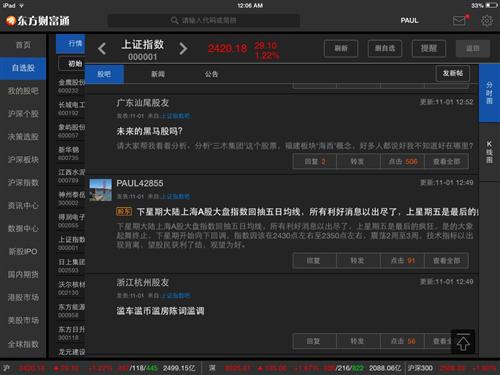Viewport: 500px width, 375px height.
Task: Select stock 600232 in watchlist
Action: 71,86
